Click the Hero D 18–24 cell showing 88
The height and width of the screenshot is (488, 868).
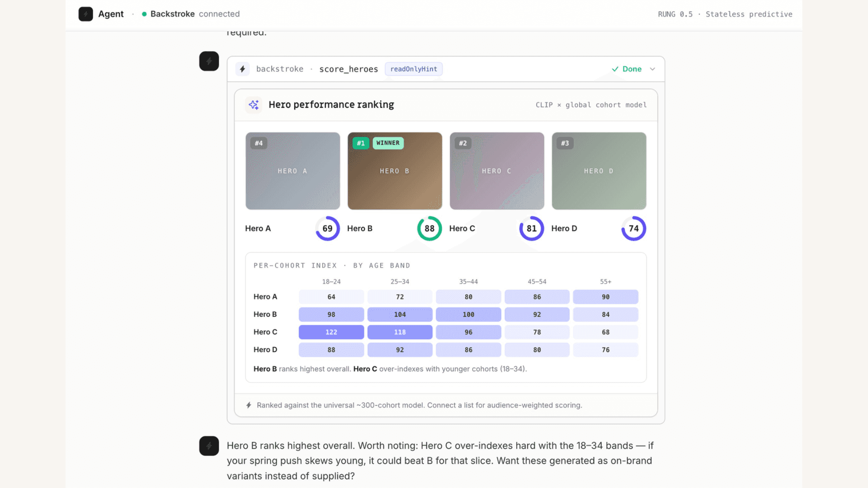coord(331,350)
